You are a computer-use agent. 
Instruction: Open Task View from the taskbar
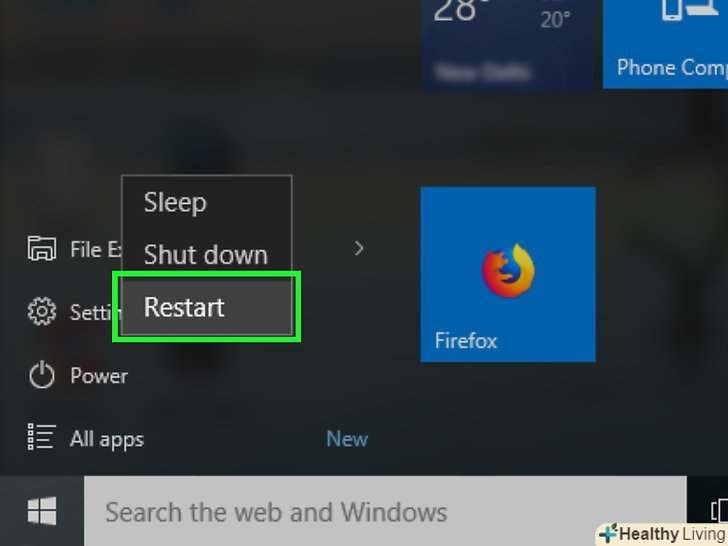[718, 512]
